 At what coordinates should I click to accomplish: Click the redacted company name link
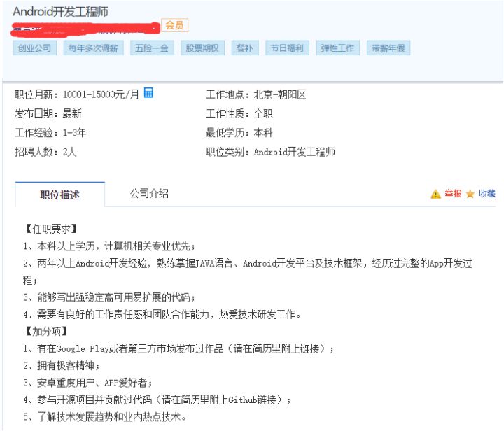(x=85, y=29)
